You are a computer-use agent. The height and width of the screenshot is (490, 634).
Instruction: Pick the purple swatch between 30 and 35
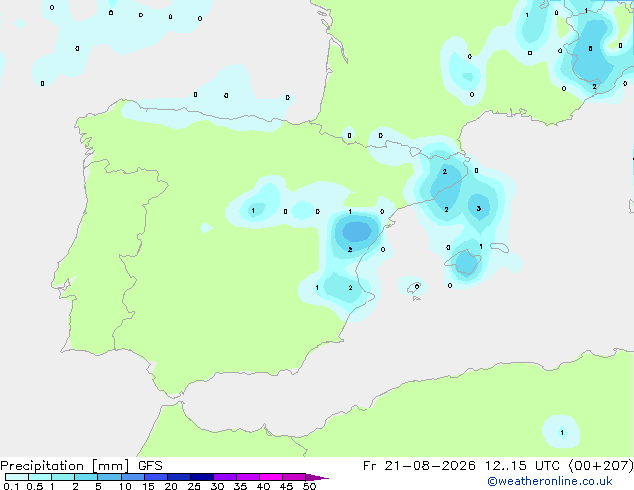coord(225,477)
